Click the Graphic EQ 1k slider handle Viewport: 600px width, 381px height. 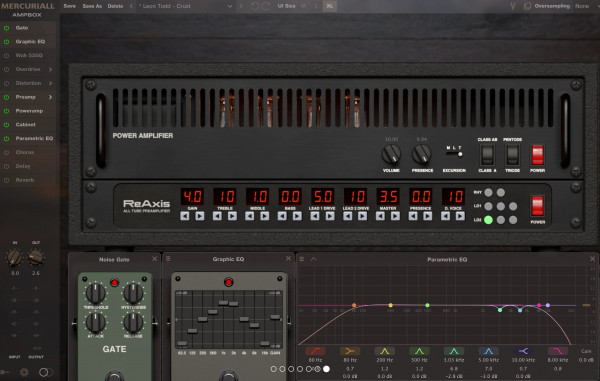pos(223,303)
